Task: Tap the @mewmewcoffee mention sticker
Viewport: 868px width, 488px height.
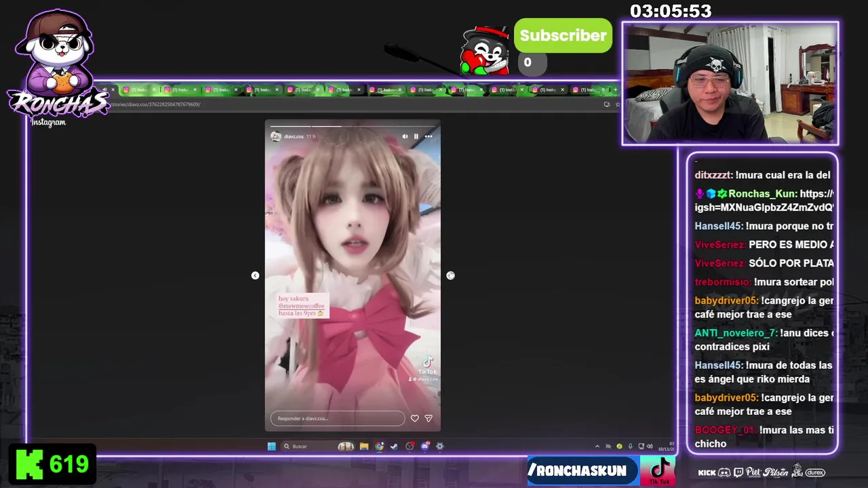Action: click(x=301, y=306)
